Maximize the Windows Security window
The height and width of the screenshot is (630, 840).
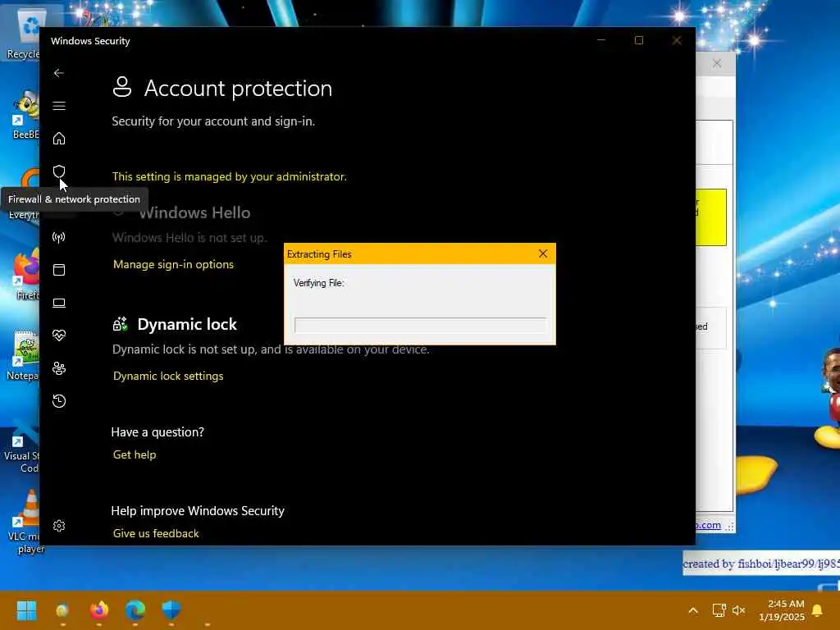click(x=638, y=40)
